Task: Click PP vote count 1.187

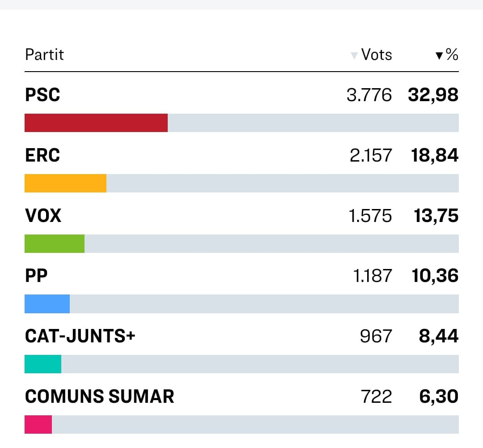Action: [x=373, y=276]
